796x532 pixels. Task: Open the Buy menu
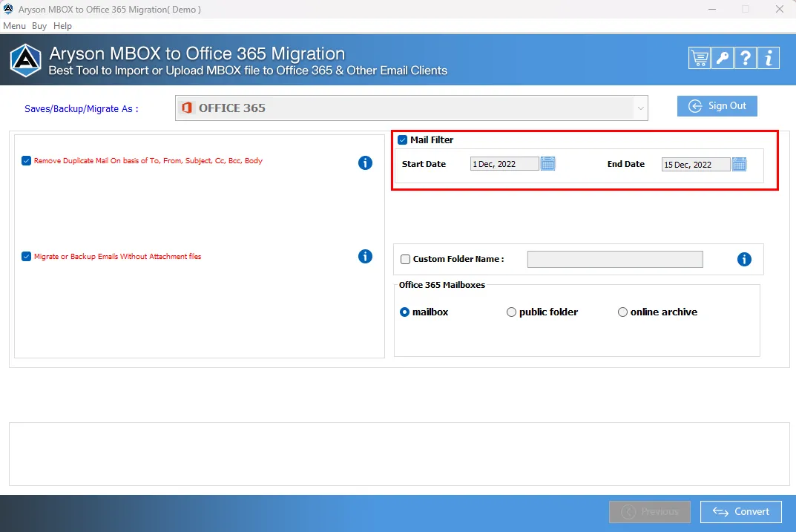(x=39, y=26)
